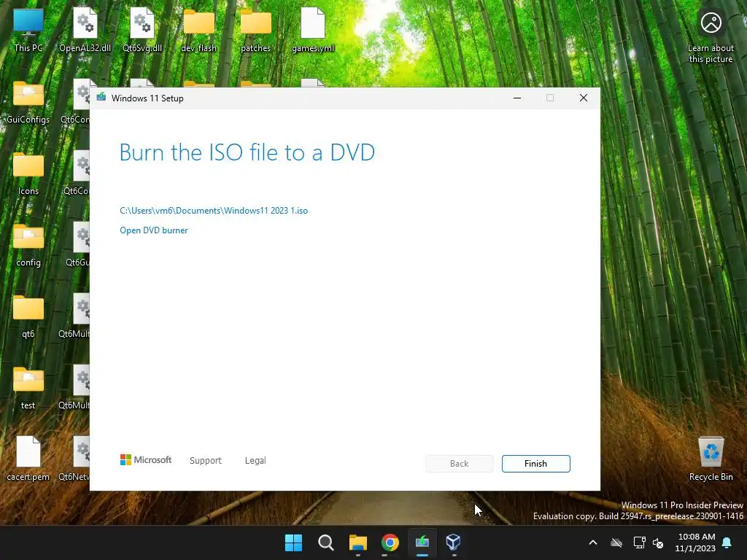
Task: Select GuiConfigs folder on desktop
Action: tap(28, 102)
